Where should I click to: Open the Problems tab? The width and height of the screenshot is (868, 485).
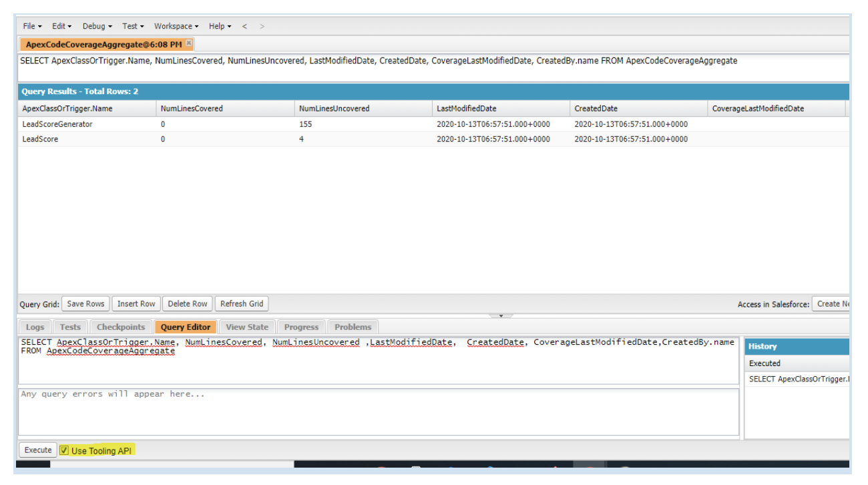(x=353, y=327)
